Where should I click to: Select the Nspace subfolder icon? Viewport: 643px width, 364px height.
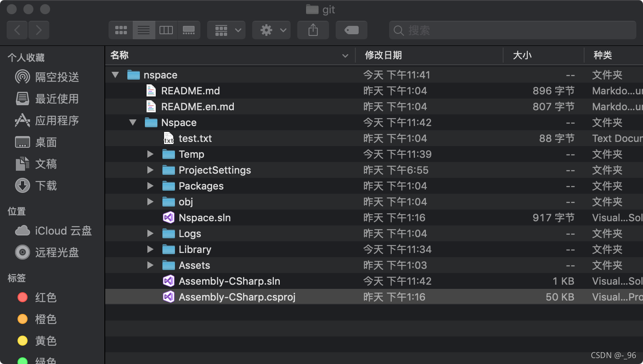click(x=151, y=123)
